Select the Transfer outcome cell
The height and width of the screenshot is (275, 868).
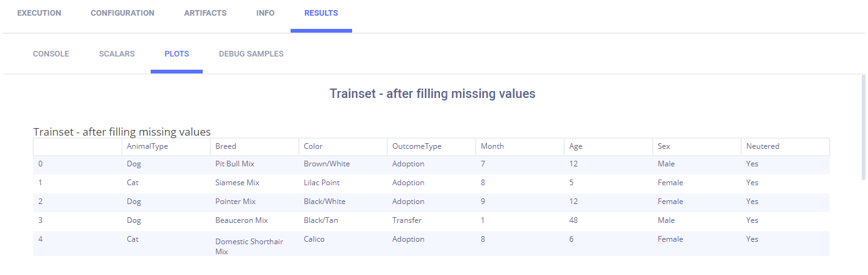(407, 220)
